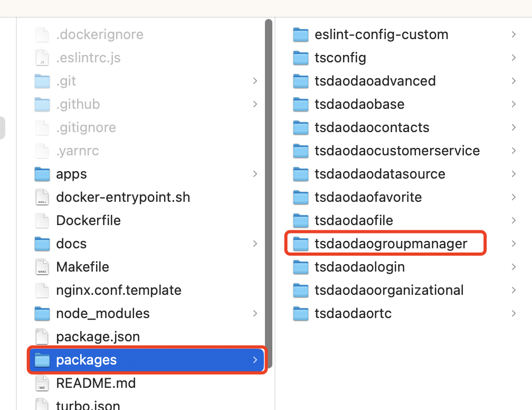
Task: Select the Dockerfile entry
Action: pos(88,221)
